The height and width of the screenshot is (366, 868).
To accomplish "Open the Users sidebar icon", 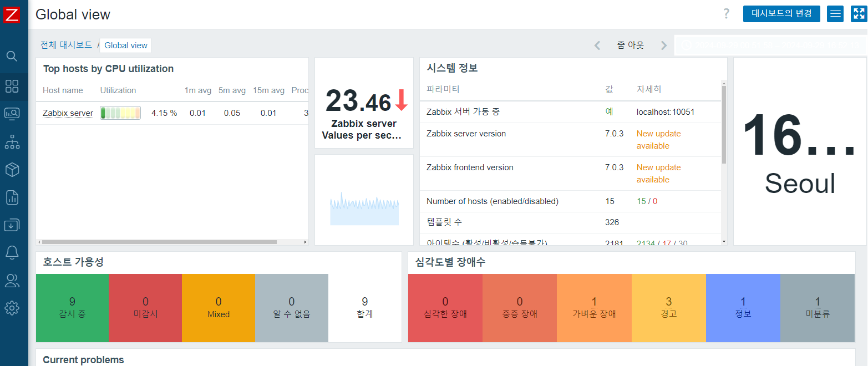I will (x=12, y=281).
